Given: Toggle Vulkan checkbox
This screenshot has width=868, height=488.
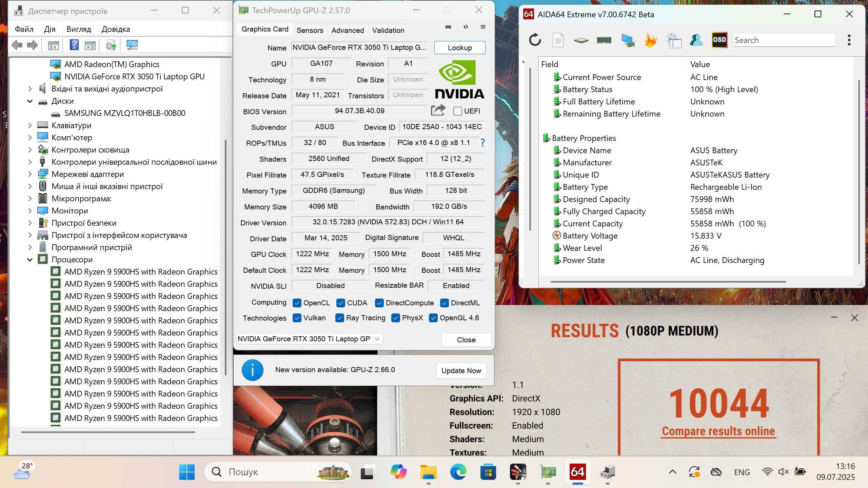Looking at the screenshot, I should pyautogui.click(x=297, y=318).
